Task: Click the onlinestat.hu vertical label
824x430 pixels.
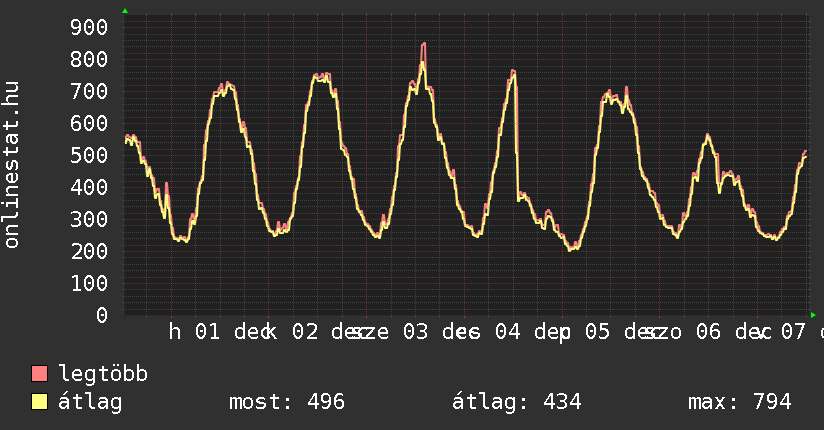Action: click(x=12, y=165)
